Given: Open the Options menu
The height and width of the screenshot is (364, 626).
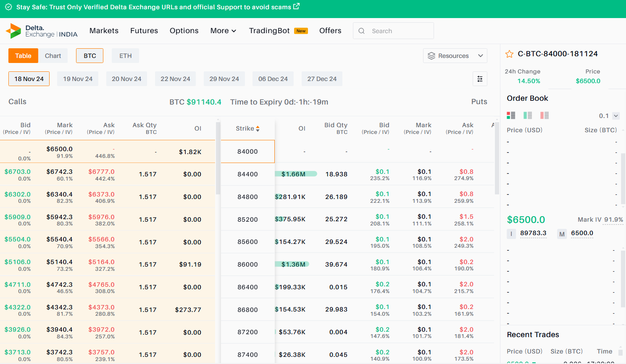Looking at the screenshot, I should click(184, 31).
